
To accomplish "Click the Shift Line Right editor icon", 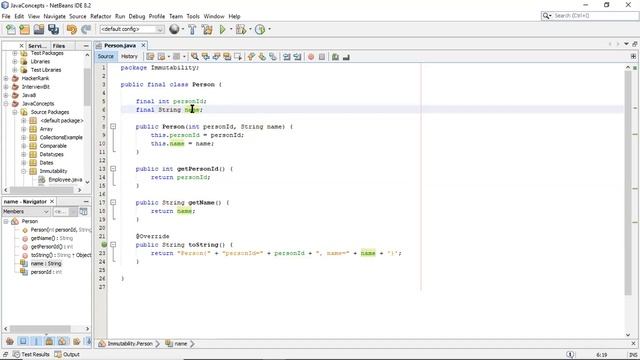I will [x=297, y=57].
